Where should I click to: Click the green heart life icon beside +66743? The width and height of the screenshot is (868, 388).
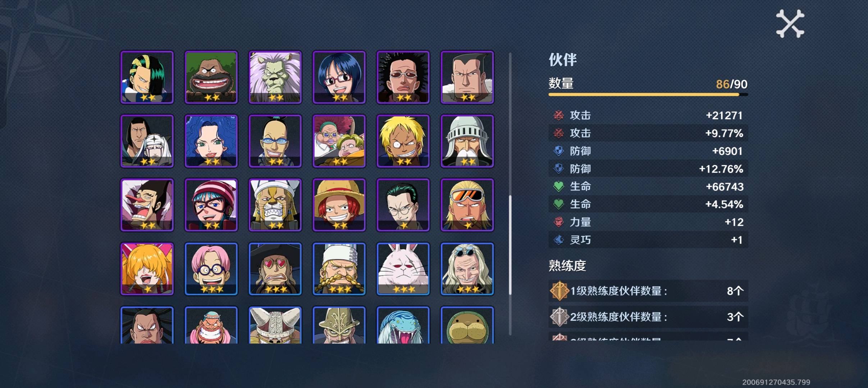[558, 186]
